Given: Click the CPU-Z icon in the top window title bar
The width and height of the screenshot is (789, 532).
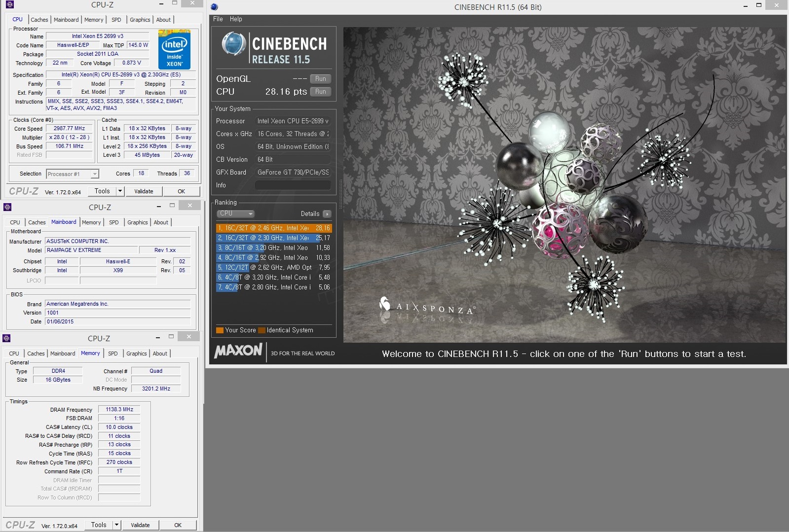Looking at the screenshot, I should click(x=9, y=5).
